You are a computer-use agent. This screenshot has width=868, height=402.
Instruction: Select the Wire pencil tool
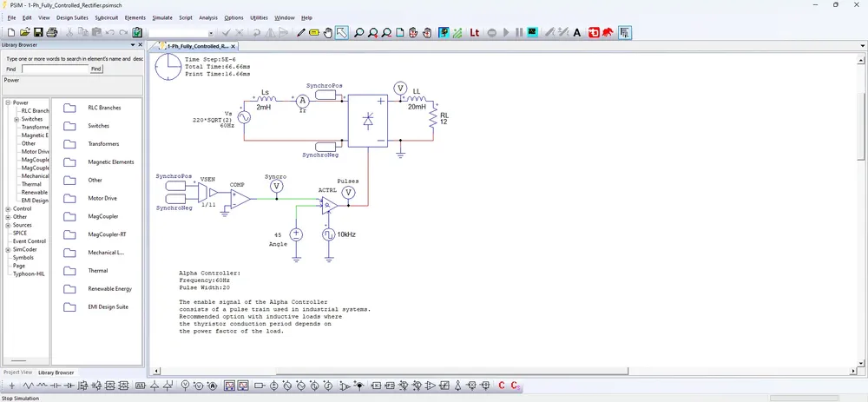point(301,33)
